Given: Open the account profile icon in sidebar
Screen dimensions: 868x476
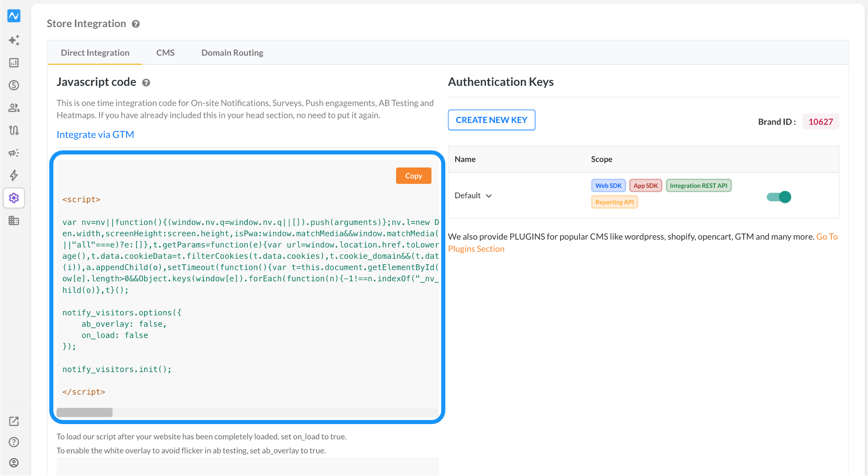Looking at the screenshot, I should [14, 463].
